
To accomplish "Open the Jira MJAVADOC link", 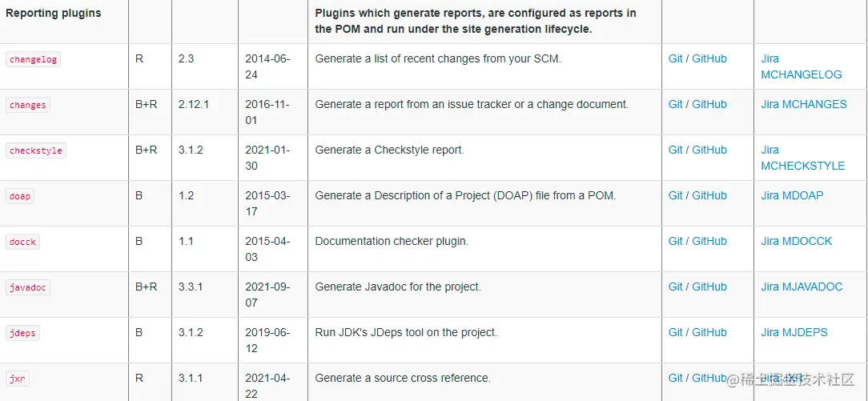I will point(802,287).
